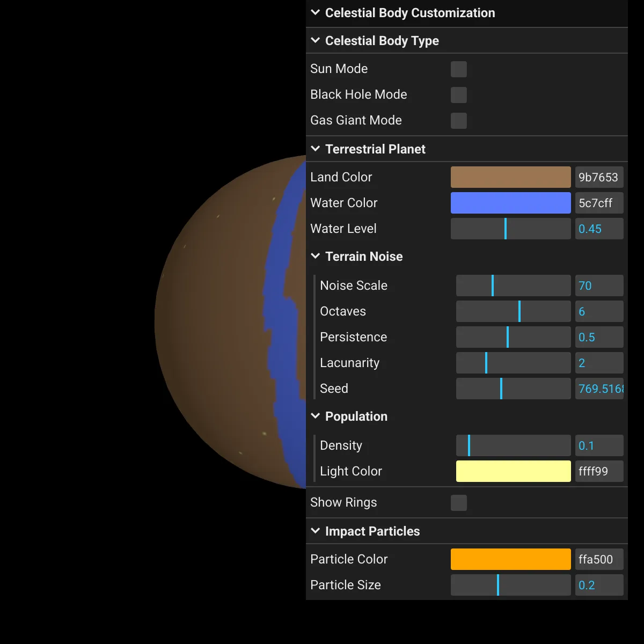The width and height of the screenshot is (644, 644).
Task: Click the Density slider track
Action: click(x=514, y=445)
